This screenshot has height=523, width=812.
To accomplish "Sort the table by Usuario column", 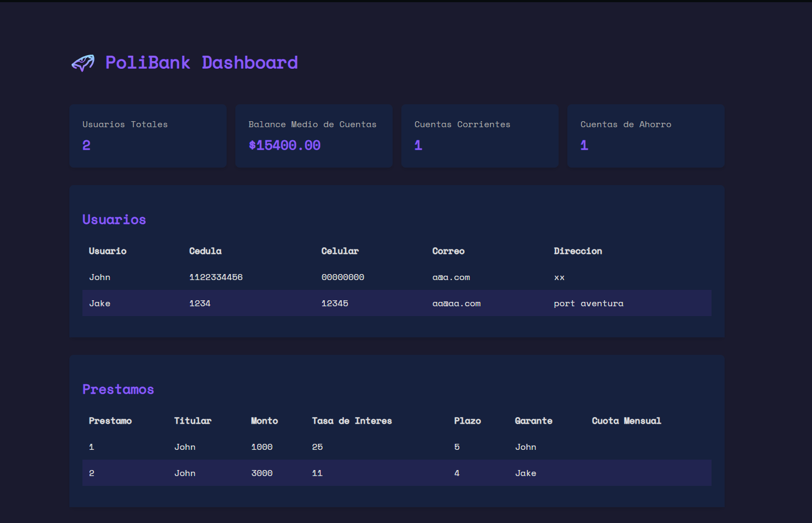I will (x=107, y=251).
